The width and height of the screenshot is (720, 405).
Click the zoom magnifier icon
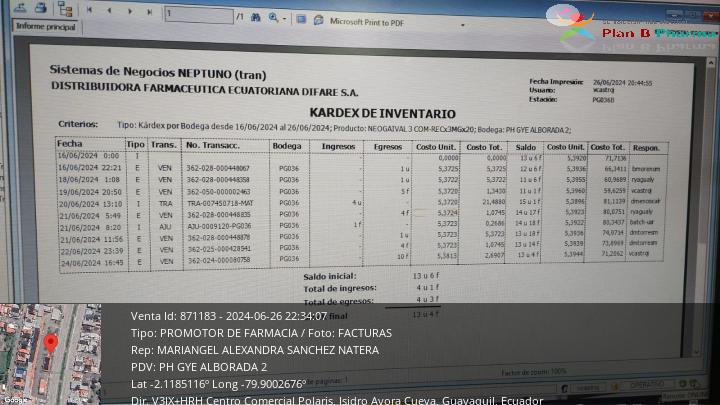[x=273, y=18]
